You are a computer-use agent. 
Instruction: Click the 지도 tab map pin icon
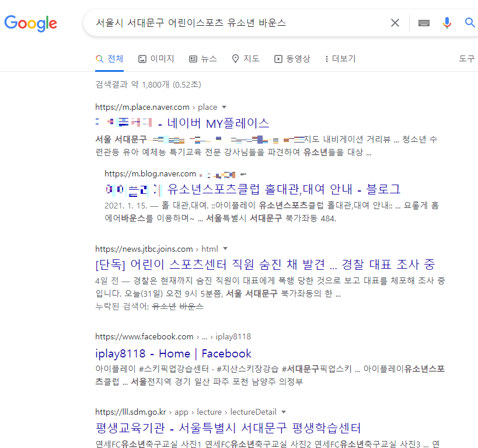[x=235, y=59]
